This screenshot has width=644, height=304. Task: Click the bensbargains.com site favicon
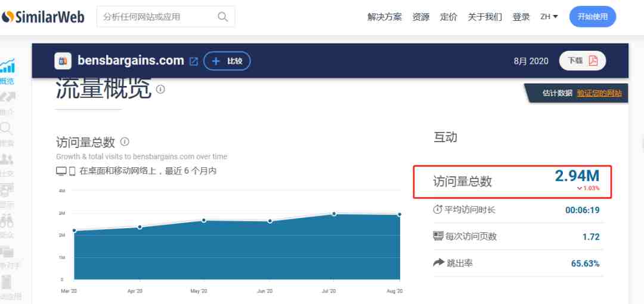pyautogui.click(x=63, y=61)
